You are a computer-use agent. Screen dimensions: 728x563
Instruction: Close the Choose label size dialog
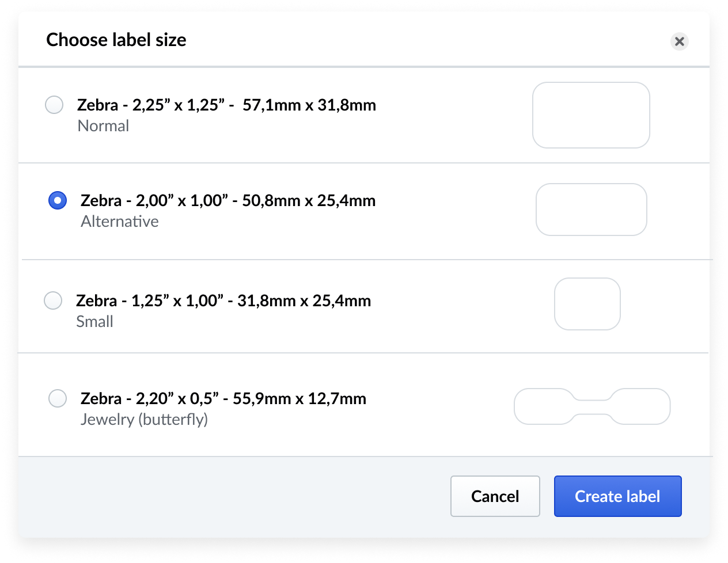[680, 41]
